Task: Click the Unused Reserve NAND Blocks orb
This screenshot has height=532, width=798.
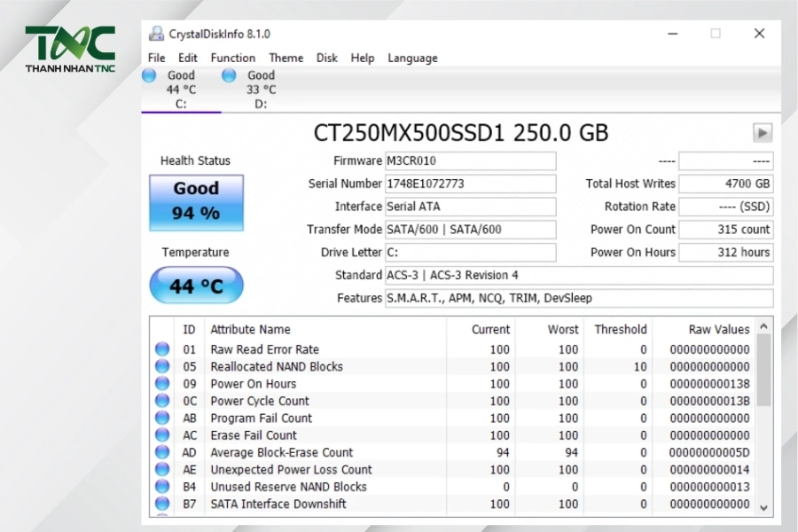Action: pyautogui.click(x=162, y=487)
